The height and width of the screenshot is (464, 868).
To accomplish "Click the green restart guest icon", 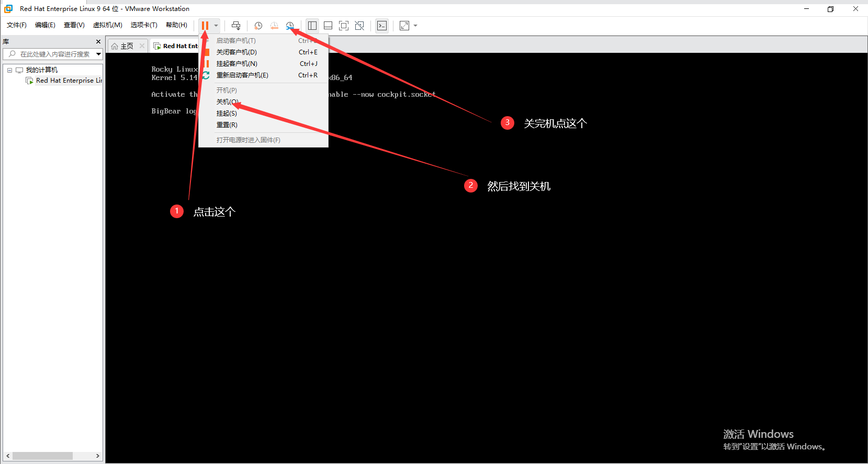I will pyautogui.click(x=206, y=75).
